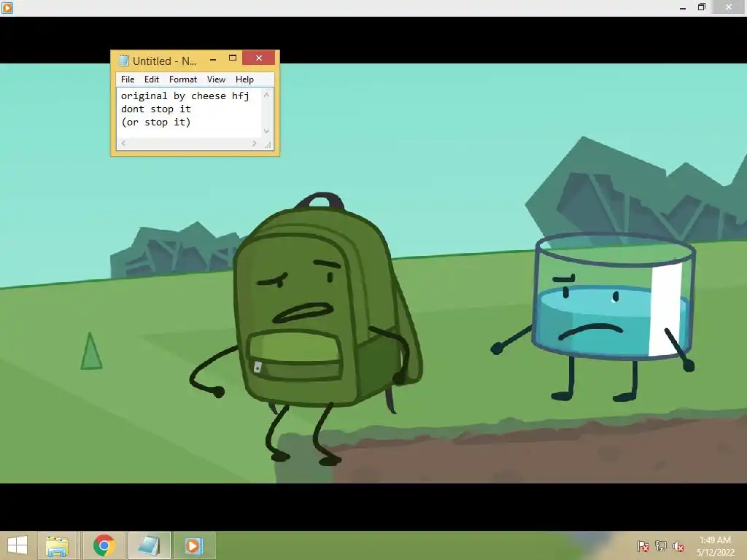
Task: Switch to media player taskbar icon
Action: 193,545
